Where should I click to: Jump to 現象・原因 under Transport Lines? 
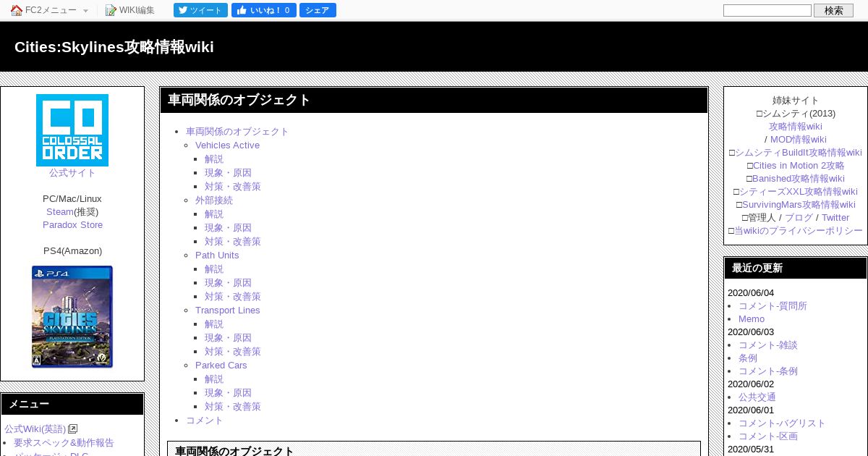(x=228, y=338)
